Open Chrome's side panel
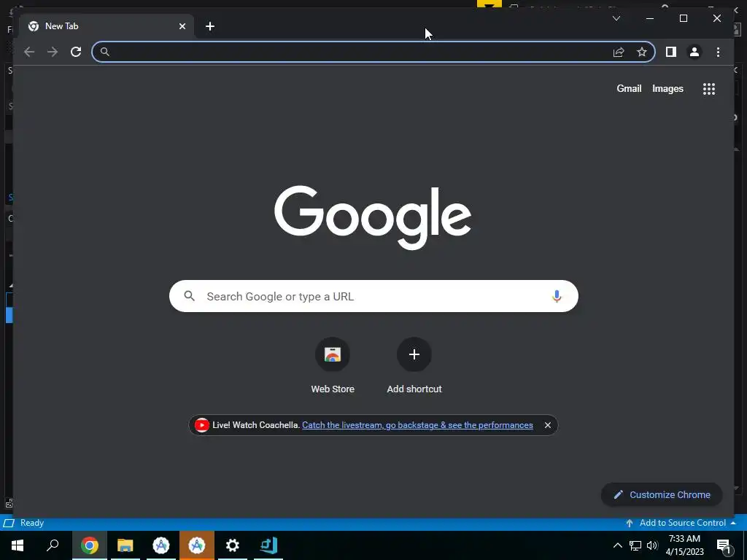 (671, 52)
